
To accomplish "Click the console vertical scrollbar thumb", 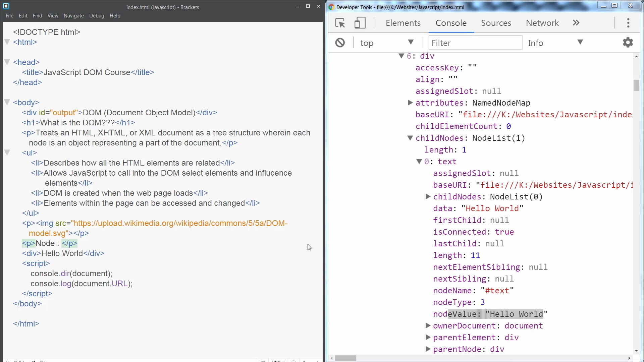I will [x=636, y=85].
